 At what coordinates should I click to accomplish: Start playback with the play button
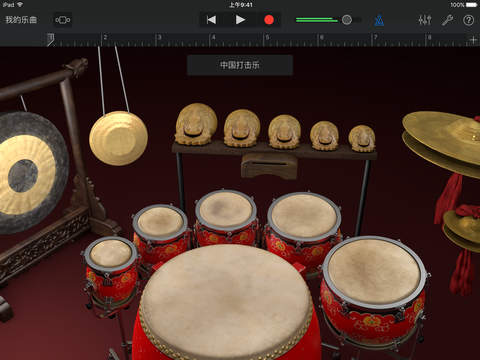click(x=240, y=20)
